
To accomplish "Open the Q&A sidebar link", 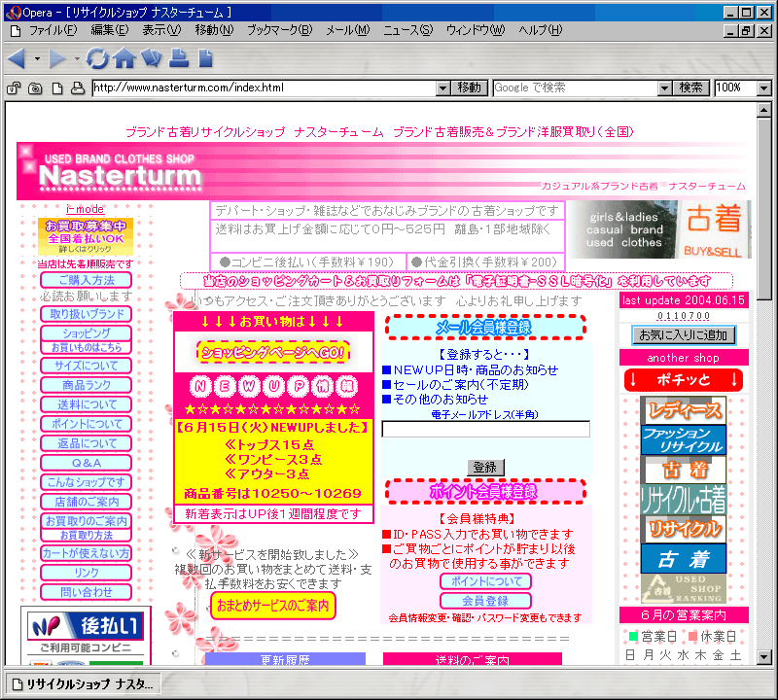I will pos(86,463).
